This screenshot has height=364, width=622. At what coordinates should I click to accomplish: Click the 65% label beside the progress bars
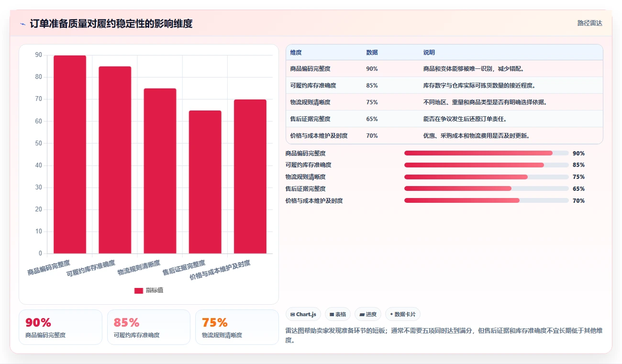point(578,188)
